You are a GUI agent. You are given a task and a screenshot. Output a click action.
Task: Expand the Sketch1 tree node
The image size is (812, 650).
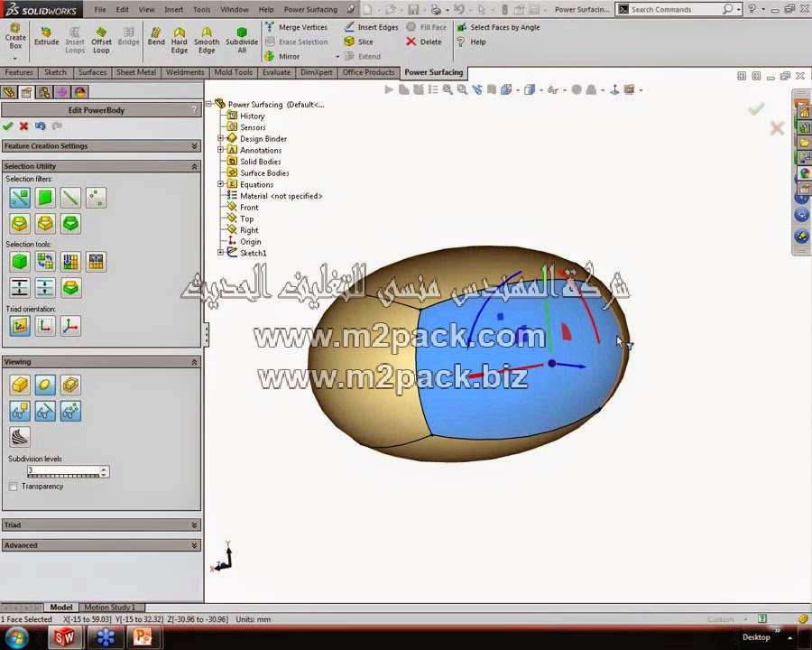click(x=220, y=253)
